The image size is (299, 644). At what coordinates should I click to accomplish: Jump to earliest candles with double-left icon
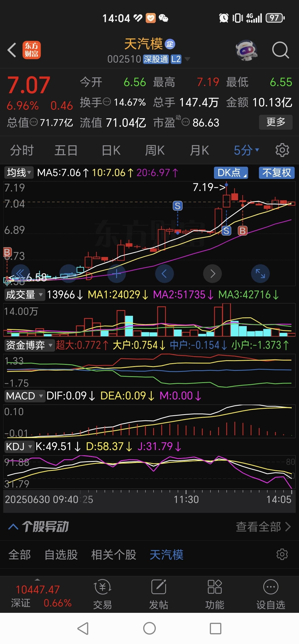click(x=20, y=273)
